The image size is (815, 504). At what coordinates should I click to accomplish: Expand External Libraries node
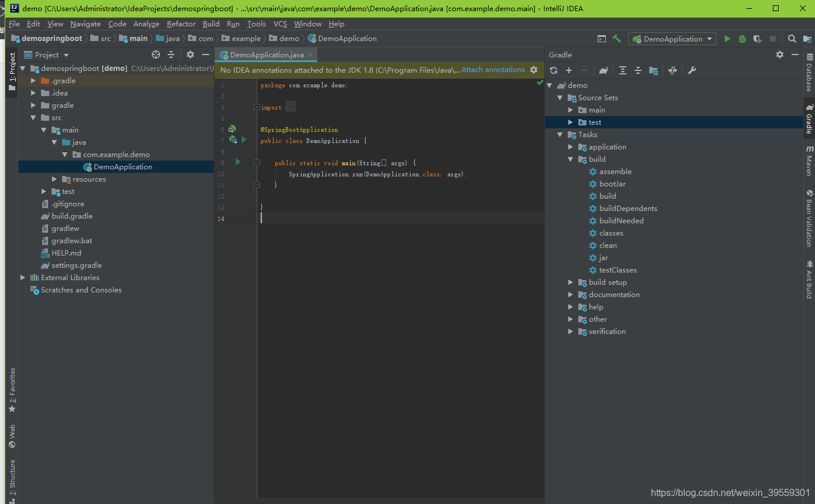coord(23,278)
